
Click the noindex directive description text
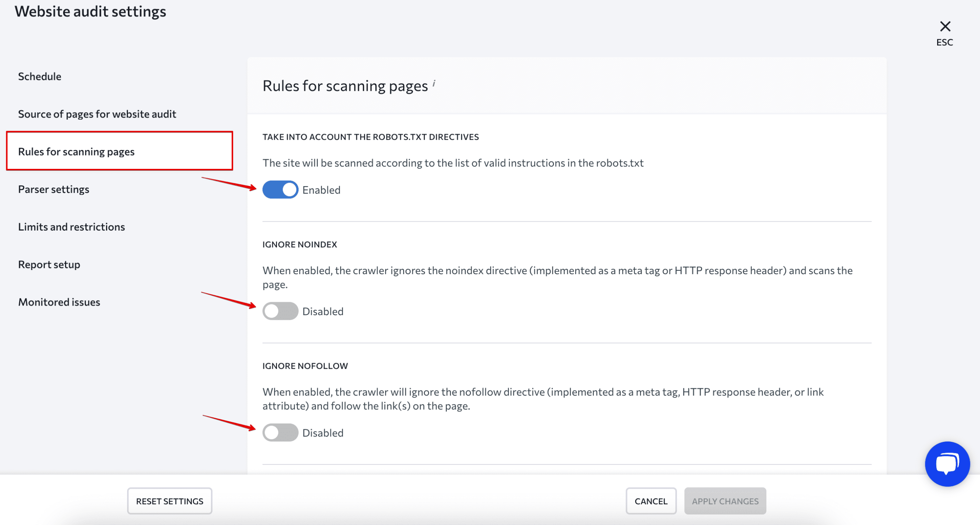(557, 277)
